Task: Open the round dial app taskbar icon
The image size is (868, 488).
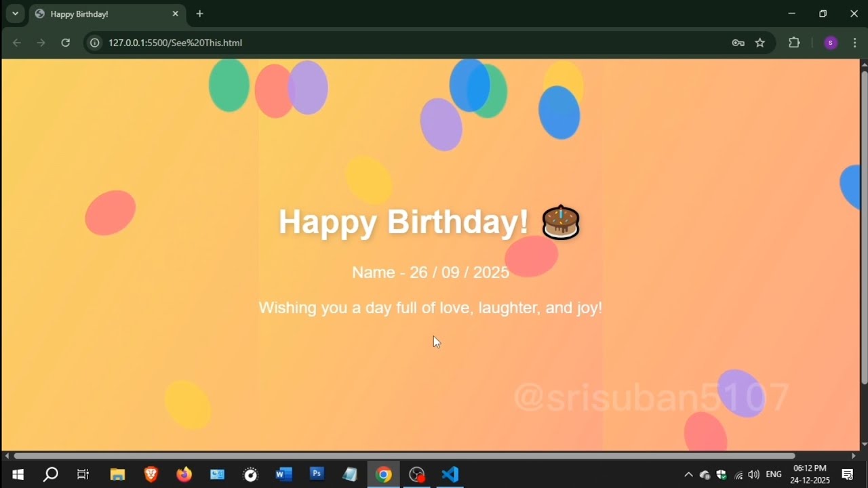Action: point(251,474)
